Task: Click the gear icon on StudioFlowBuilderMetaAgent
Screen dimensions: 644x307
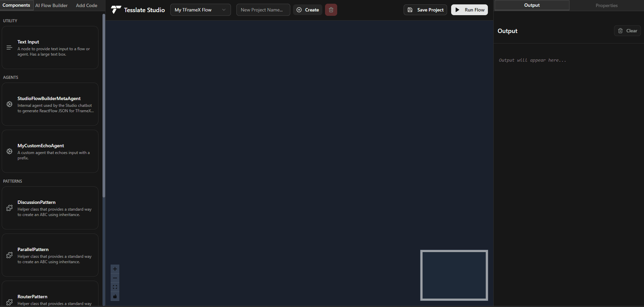Action: click(x=9, y=104)
